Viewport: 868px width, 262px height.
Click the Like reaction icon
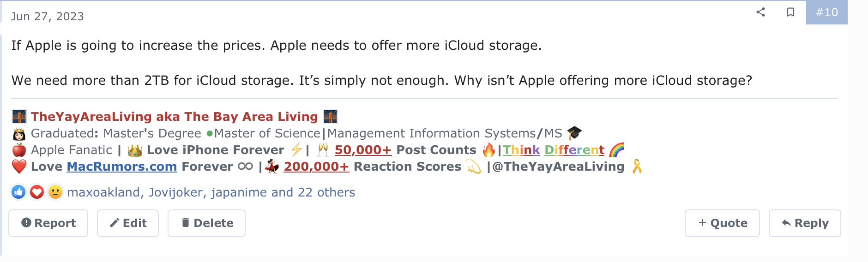18,192
